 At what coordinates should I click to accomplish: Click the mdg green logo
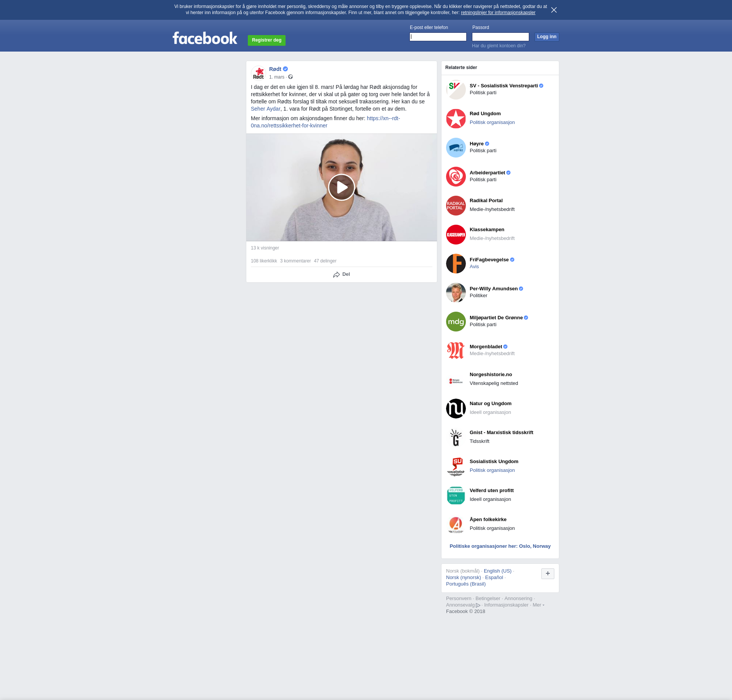coord(456,322)
